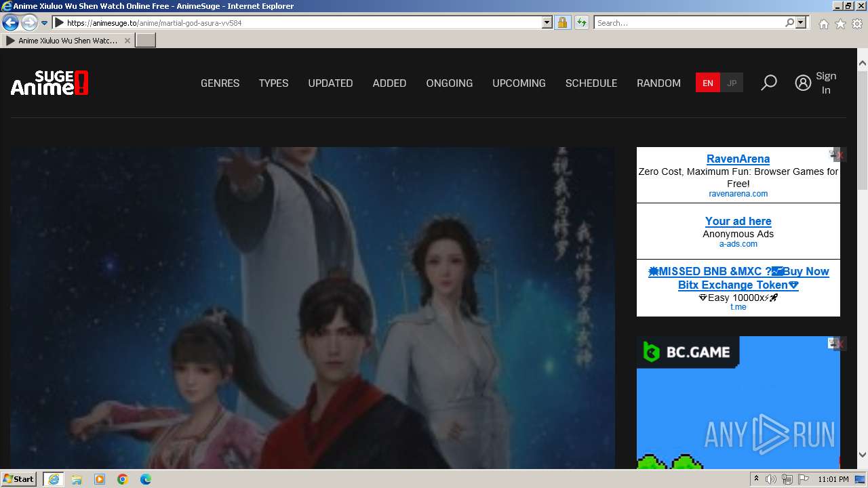Click the network tray icon
The image size is (868, 488).
(787, 479)
